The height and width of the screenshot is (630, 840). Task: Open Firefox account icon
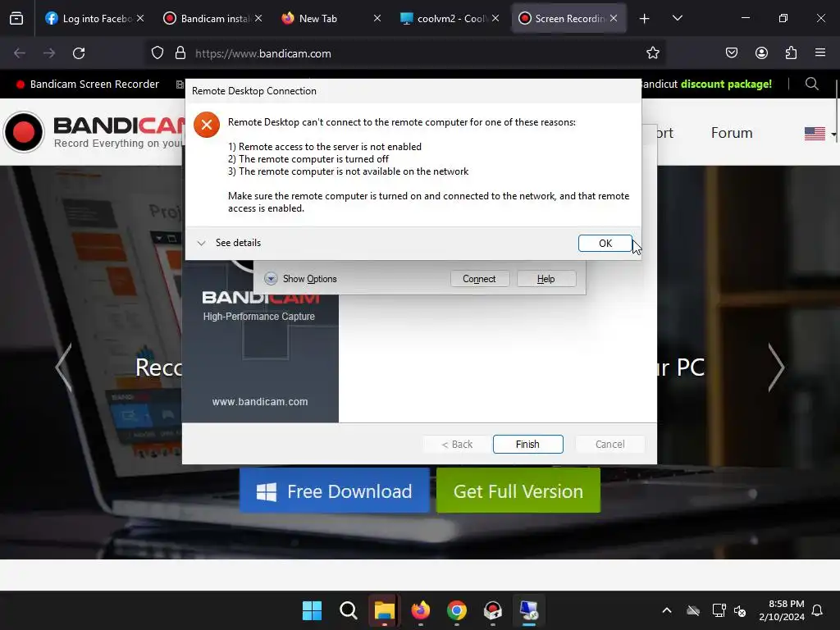(x=761, y=53)
